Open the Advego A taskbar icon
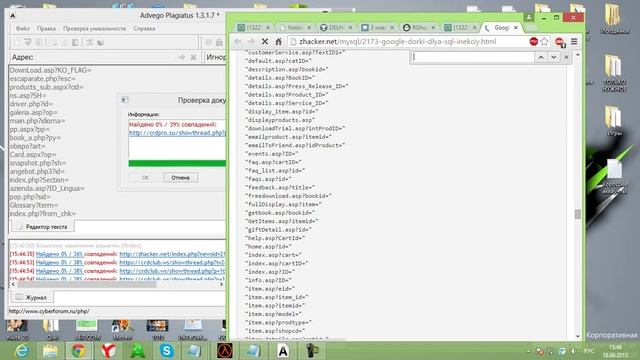640x360 pixels. (x=283, y=351)
